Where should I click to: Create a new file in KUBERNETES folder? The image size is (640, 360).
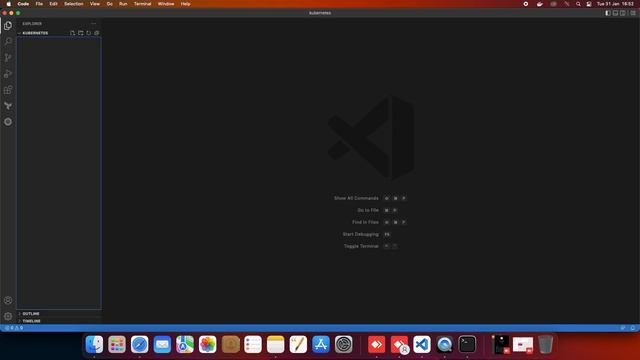pyautogui.click(x=73, y=33)
